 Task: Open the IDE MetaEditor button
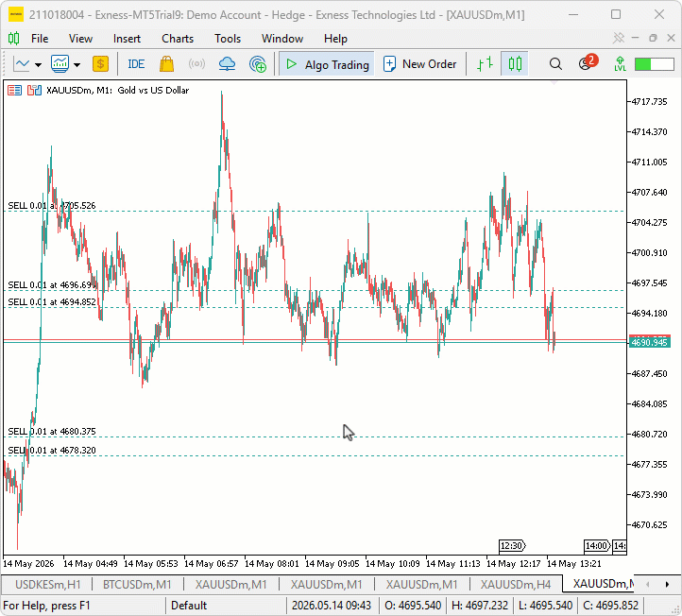136,64
